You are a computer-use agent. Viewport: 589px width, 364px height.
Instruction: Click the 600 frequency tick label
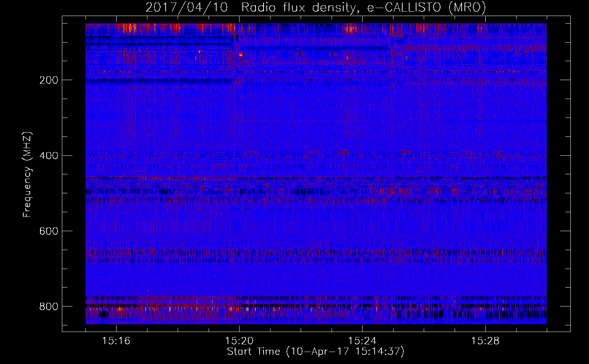[x=48, y=231]
